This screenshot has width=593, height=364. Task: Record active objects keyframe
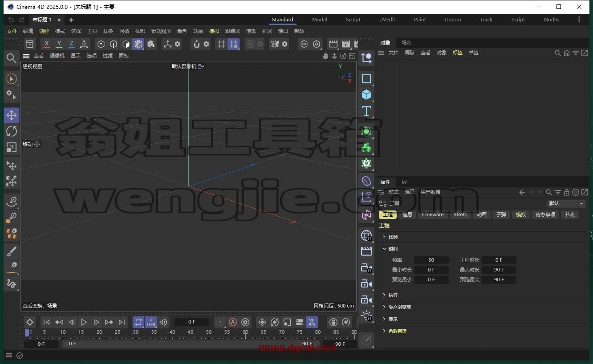pyautogui.click(x=220, y=322)
